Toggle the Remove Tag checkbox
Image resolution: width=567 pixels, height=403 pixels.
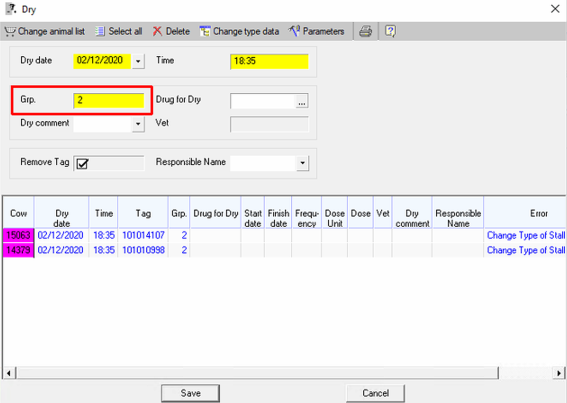tap(82, 164)
